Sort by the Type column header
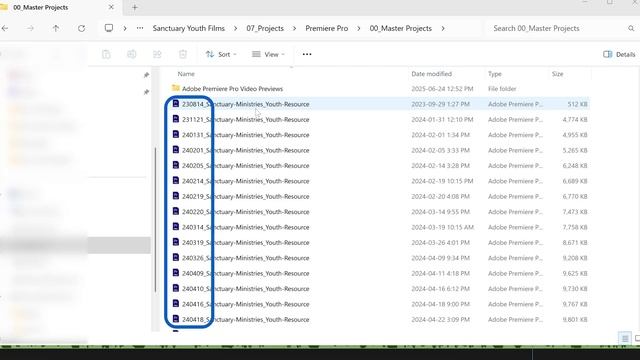 coord(495,74)
